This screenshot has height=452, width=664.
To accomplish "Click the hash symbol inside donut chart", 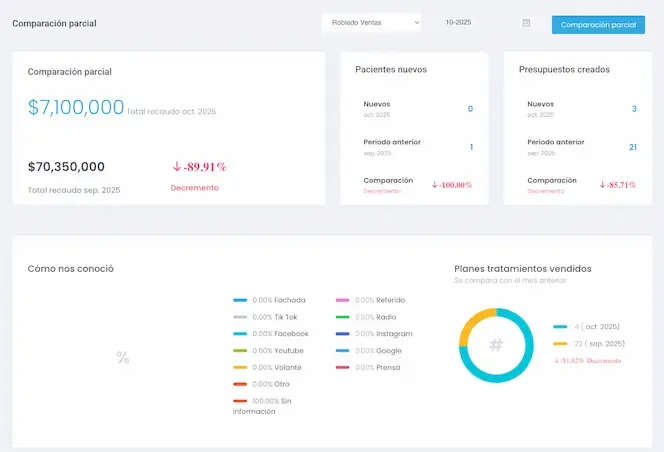I will (x=495, y=345).
